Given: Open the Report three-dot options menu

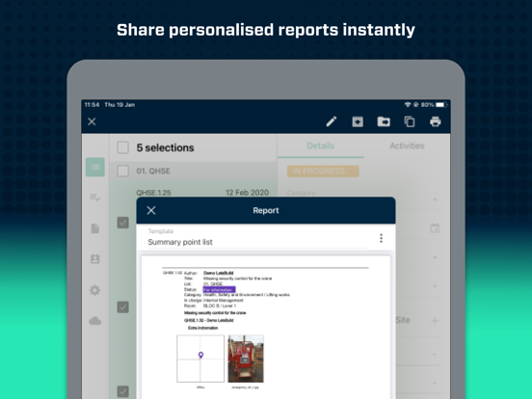Looking at the screenshot, I should pyautogui.click(x=382, y=238).
